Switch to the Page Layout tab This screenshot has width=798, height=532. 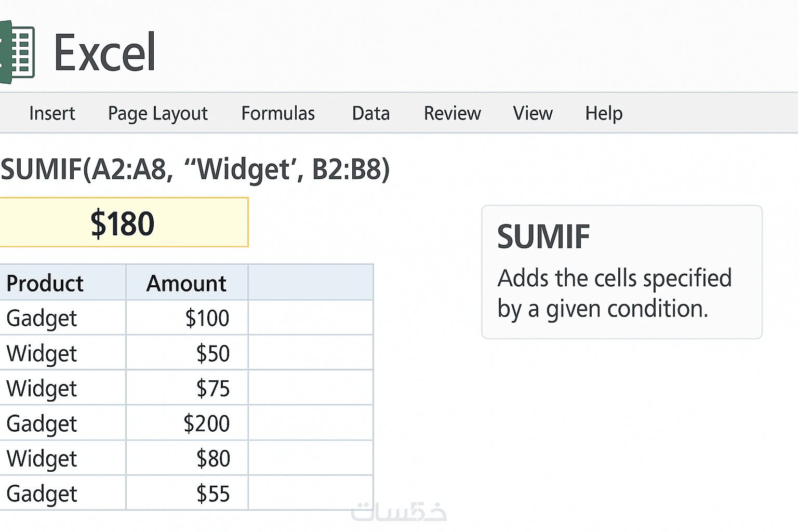[x=157, y=113]
